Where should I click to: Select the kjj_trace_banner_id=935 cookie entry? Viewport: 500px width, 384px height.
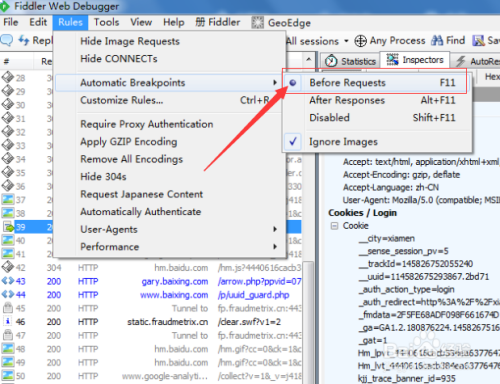point(406,379)
